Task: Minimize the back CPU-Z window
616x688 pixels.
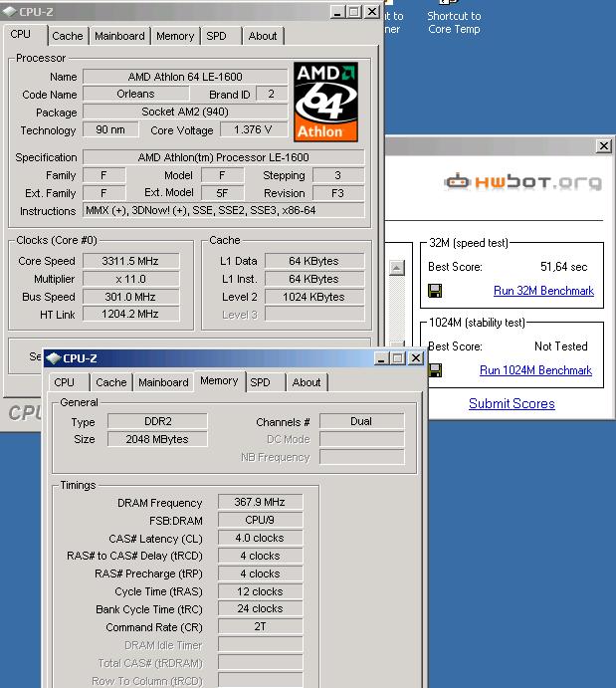Action: pyautogui.click(x=337, y=12)
